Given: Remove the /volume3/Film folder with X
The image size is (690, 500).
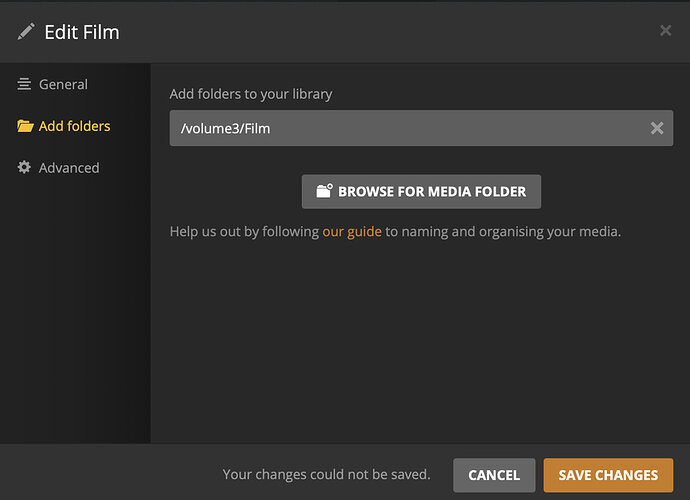Looking at the screenshot, I should (657, 128).
